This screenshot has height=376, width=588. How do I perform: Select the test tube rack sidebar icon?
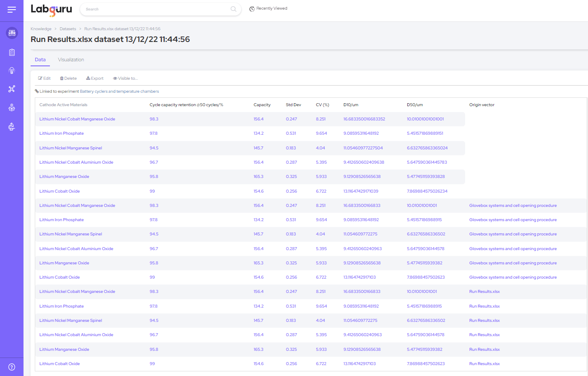[x=12, y=33]
